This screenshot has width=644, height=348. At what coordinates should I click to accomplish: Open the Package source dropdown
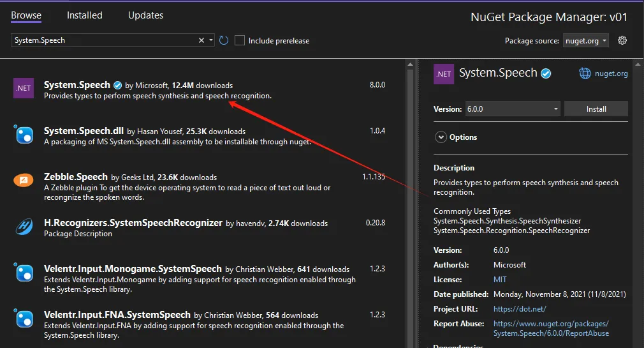coord(586,40)
